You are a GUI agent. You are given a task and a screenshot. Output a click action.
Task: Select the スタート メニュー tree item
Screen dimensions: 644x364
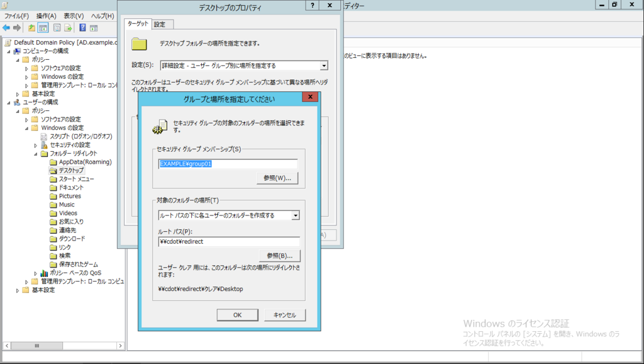point(76,179)
